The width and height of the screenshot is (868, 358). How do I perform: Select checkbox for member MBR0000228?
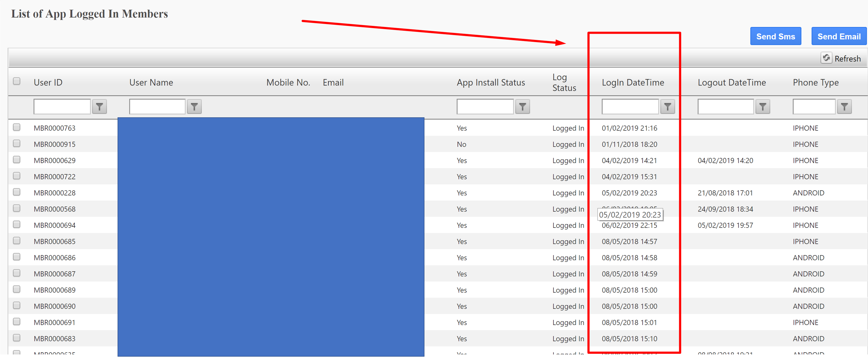click(17, 192)
